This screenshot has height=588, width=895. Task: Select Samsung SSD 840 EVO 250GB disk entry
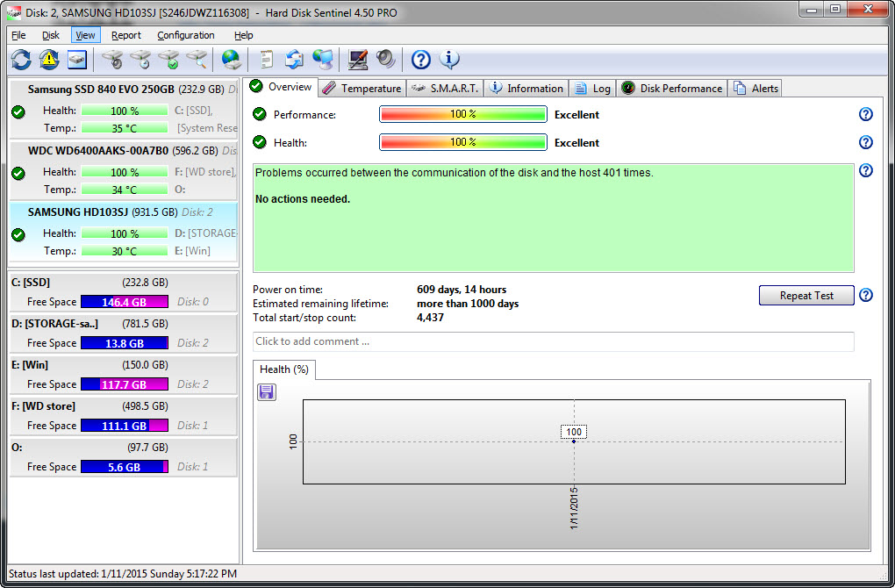[x=124, y=109]
